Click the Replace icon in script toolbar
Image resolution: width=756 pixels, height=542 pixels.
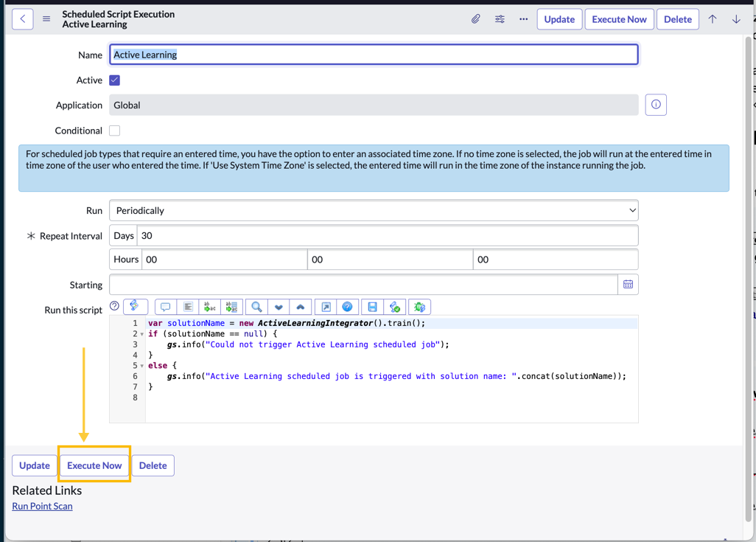[x=210, y=307]
